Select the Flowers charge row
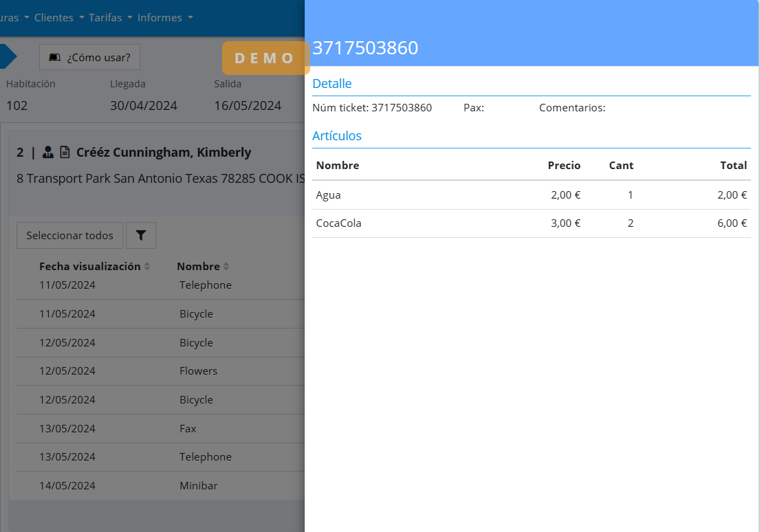 tap(198, 371)
